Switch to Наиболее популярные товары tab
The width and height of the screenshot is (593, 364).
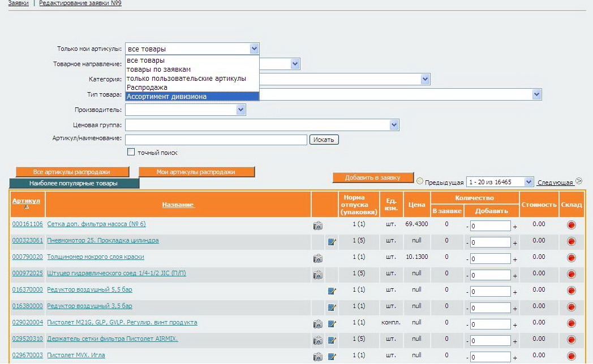point(74,184)
